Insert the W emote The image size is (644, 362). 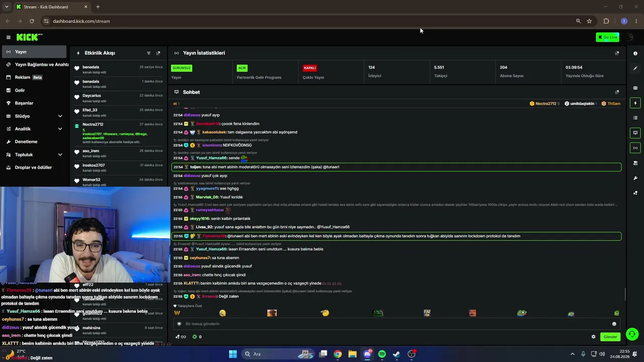177,313
